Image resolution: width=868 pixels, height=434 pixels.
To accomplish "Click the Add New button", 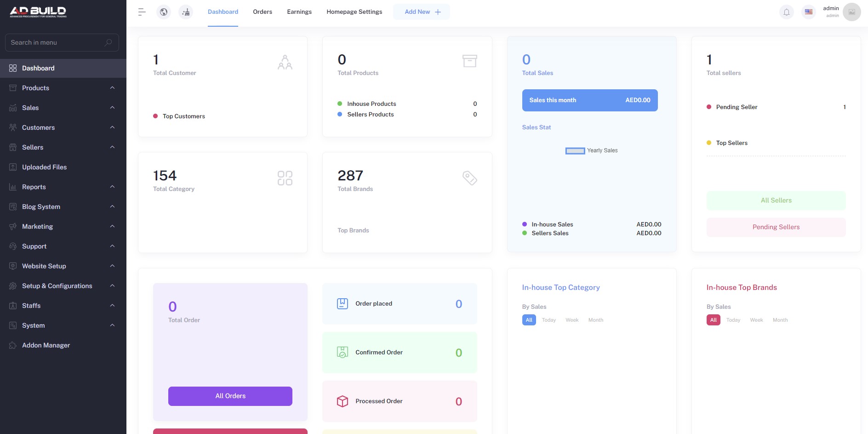I will pos(422,12).
